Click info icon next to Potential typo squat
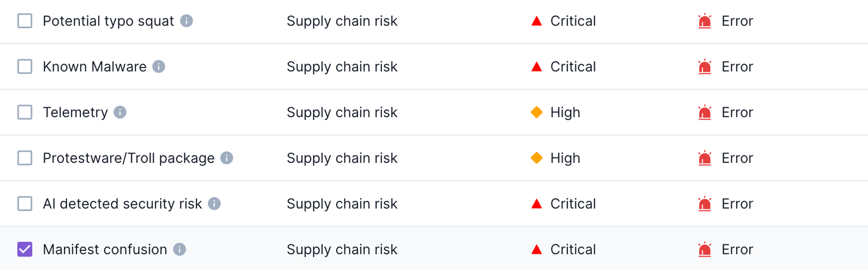The height and width of the screenshot is (270, 868). (x=187, y=21)
